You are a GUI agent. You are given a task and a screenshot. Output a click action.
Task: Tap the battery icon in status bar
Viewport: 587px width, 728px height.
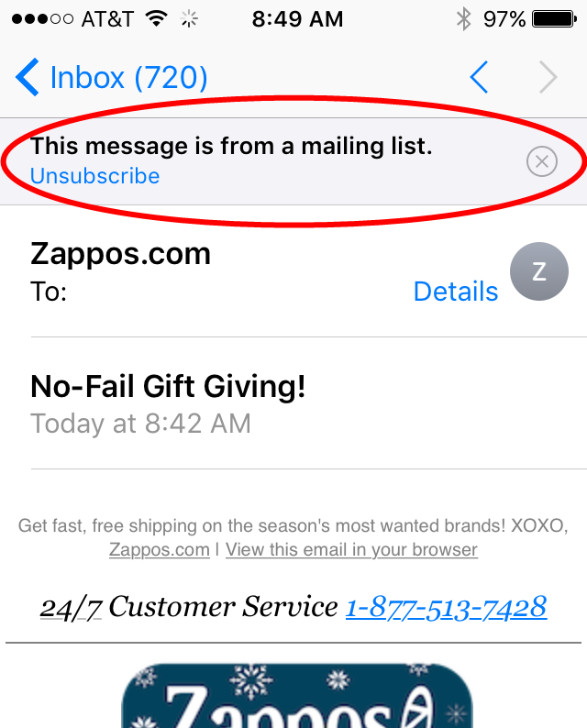(x=554, y=19)
